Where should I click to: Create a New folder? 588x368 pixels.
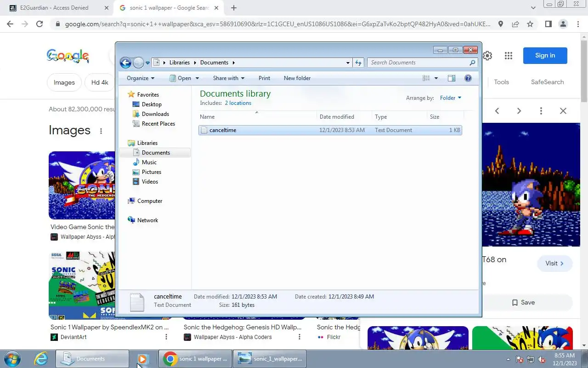(297, 78)
